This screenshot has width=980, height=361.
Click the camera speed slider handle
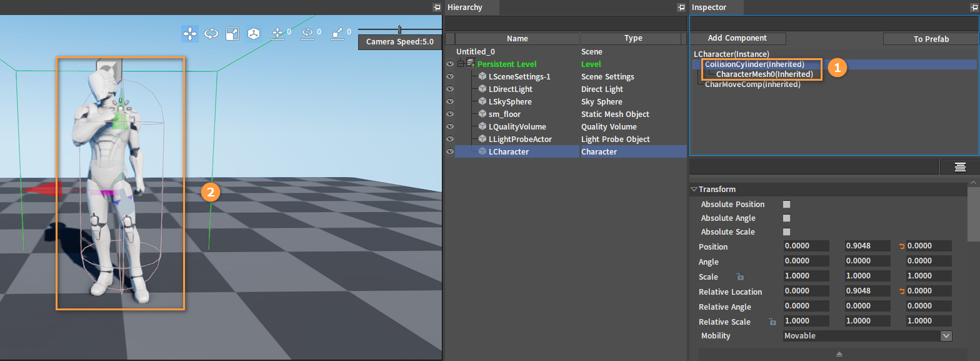[x=399, y=29]
